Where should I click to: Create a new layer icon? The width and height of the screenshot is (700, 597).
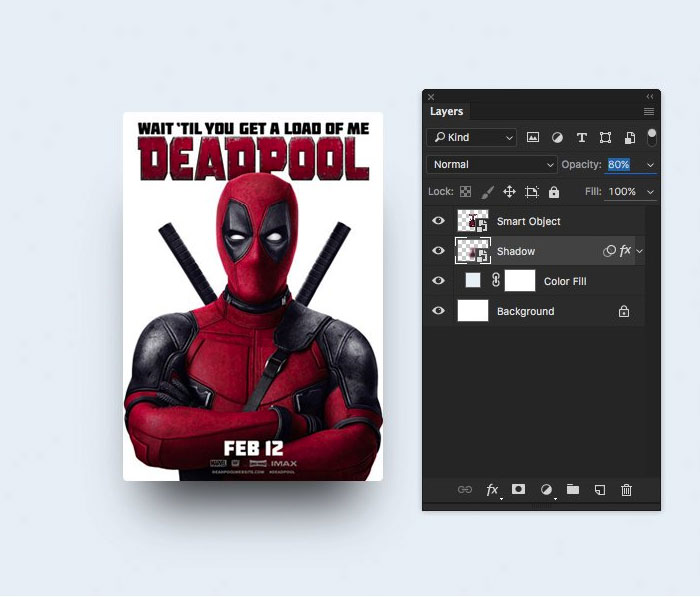[x=600, y=490]
